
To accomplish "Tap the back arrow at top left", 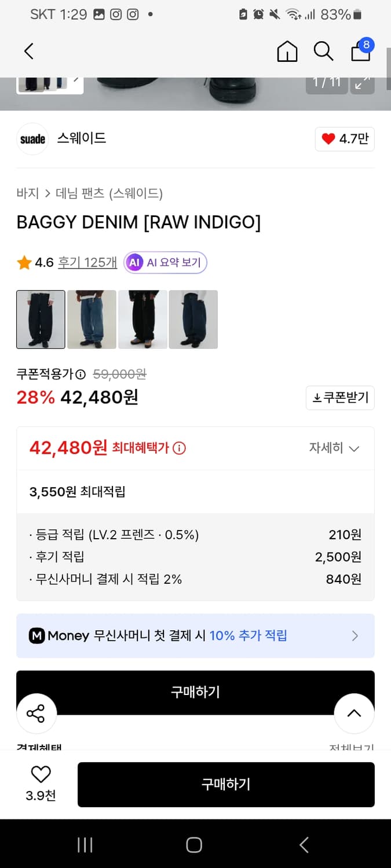I will (28, 51).
